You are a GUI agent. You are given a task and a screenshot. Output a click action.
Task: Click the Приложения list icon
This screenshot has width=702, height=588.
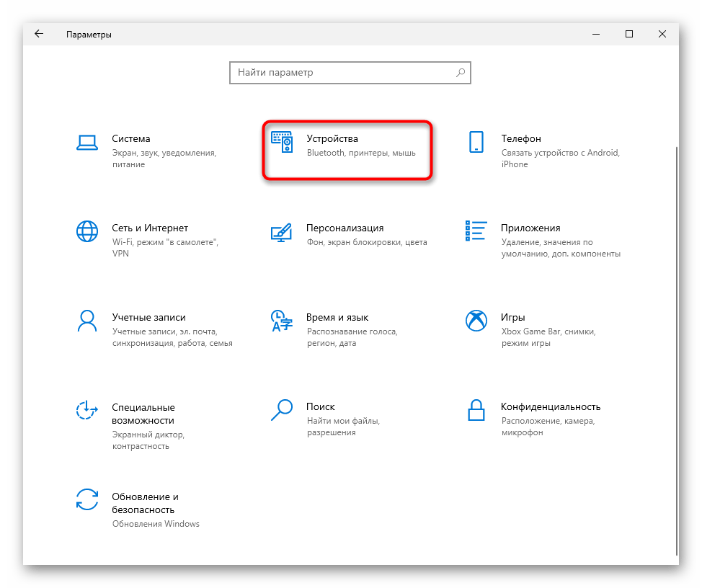[476, 231]
